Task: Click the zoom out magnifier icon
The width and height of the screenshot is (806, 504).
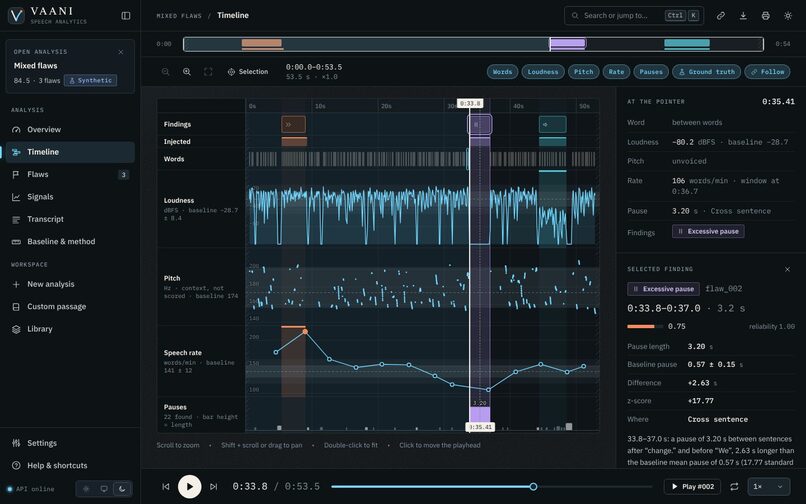Action: [166, 72]
